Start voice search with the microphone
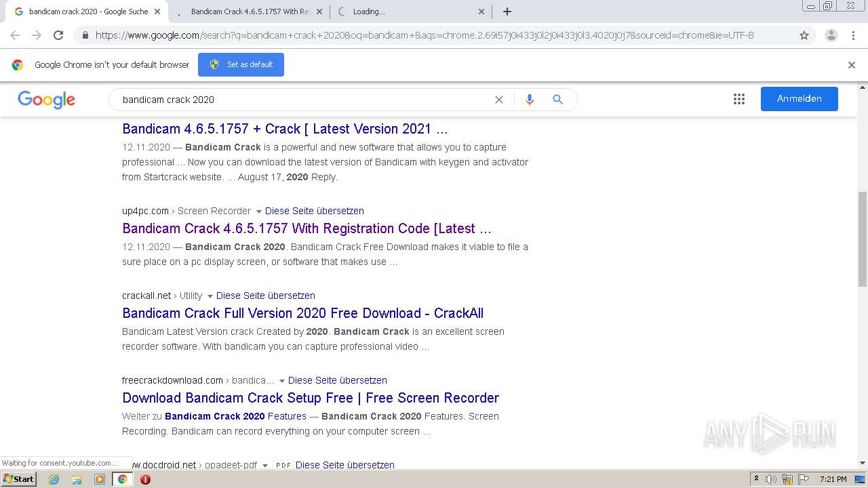 [x=530, y=100]
